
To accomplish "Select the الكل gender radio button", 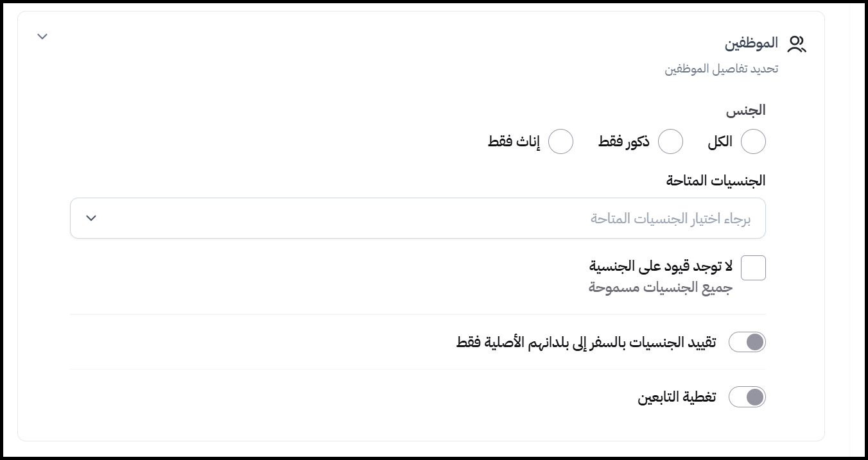I will [x=753, y=142].
